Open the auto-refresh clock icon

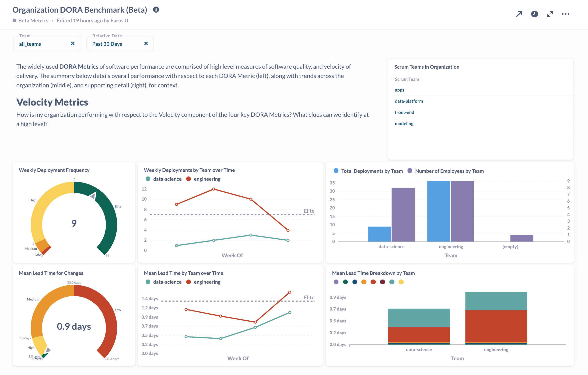[534, 14]
